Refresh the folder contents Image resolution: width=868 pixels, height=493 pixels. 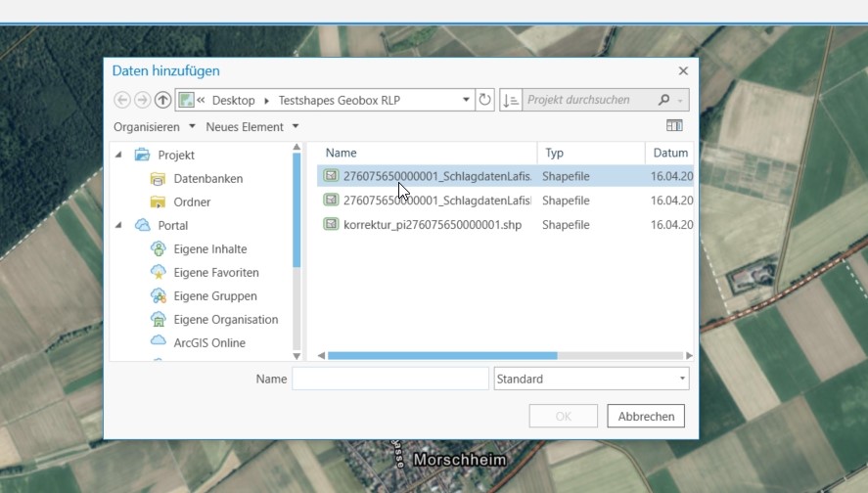click(x=485, y=100)
